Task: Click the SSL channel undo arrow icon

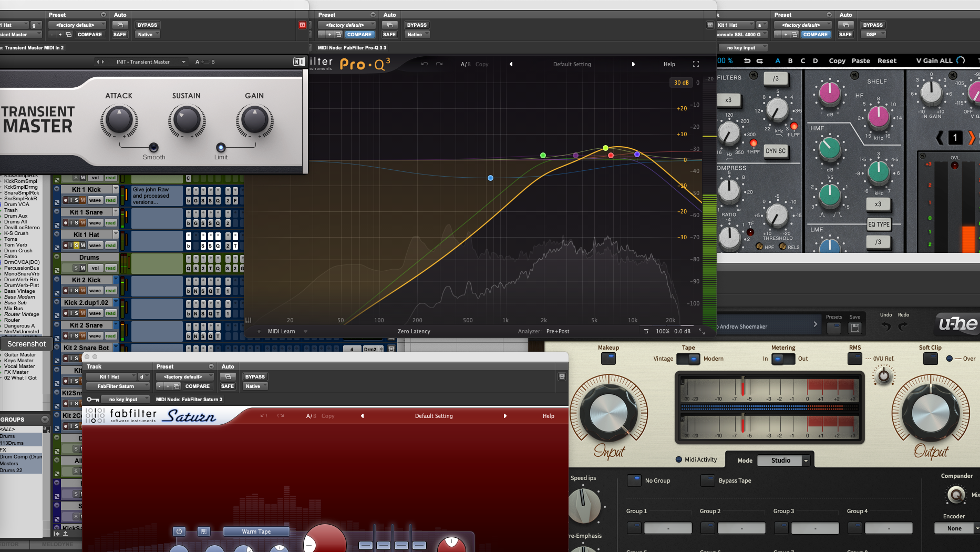Action: tap(747, 61)
